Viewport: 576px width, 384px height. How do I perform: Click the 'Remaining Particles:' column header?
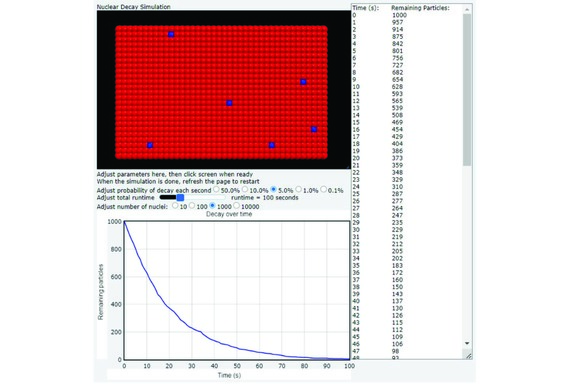pos(420,8)
